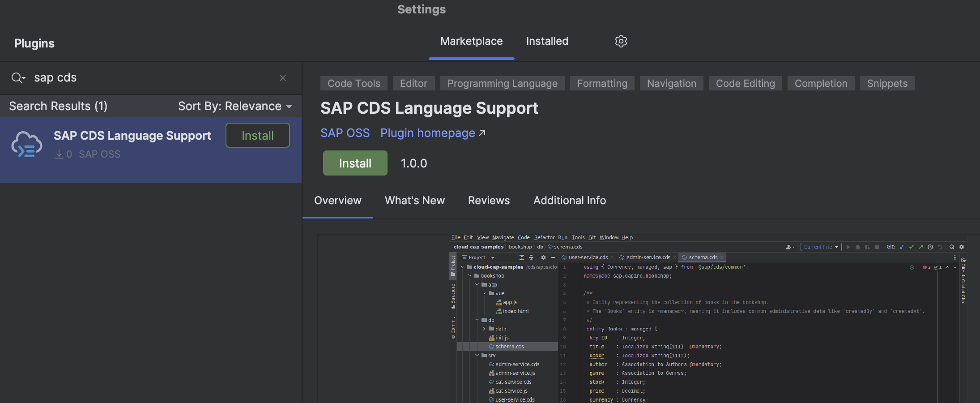Click the version number 1.0.0
This screenshot has width=980, height=403.
[x=414, y=163]
